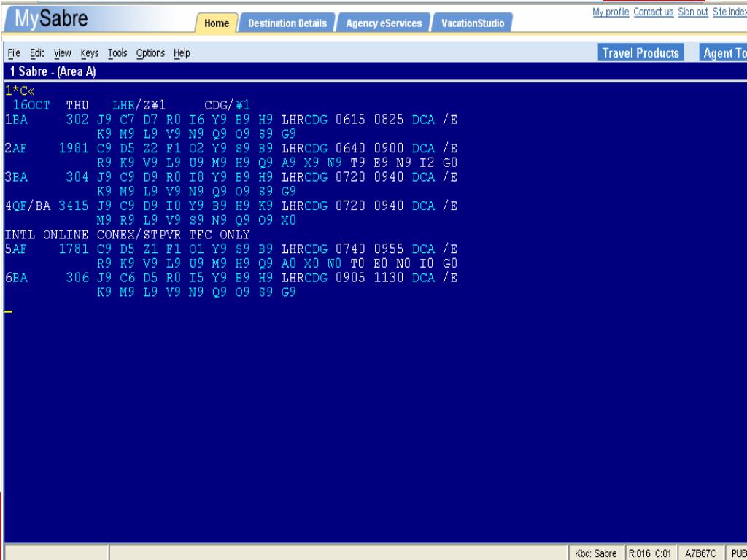This screenshot has width=747, height=560.
Task: Click the '1*C«' command entry line
Action: [x=20, y=90]
